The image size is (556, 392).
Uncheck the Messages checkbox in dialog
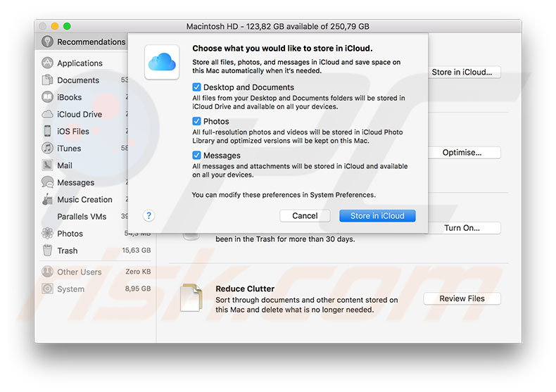[196, 156]
